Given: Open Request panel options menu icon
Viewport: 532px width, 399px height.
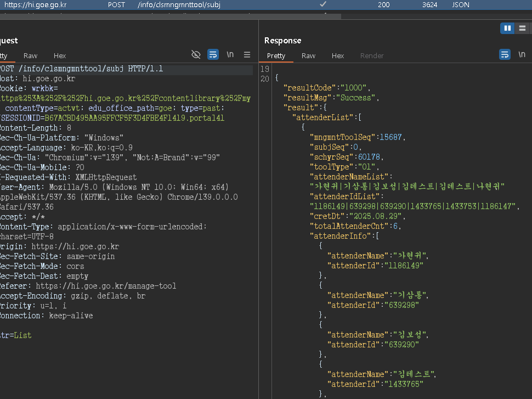Looking at the screenshot, I should click(247, 54).
